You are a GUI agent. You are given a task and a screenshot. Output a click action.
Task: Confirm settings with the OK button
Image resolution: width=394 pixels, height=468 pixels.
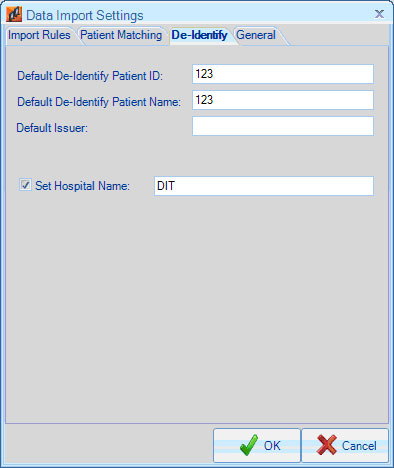click(x=257, y=445)
